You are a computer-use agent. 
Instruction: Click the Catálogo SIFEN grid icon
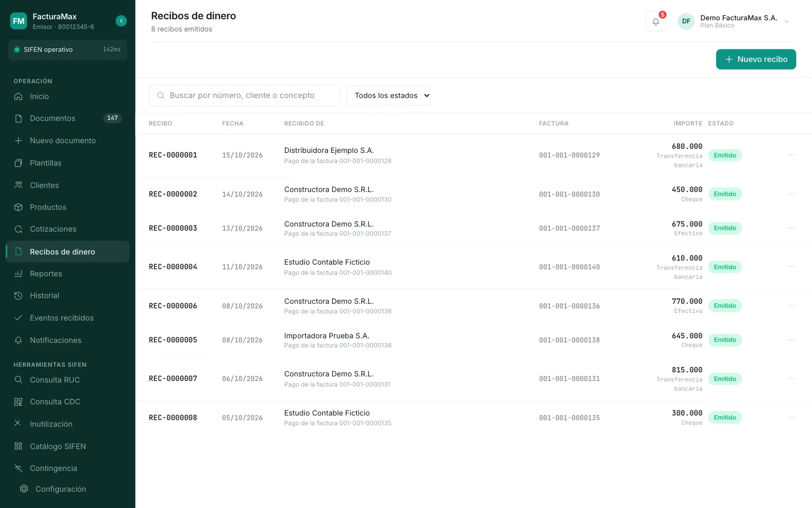pos(18,447)
